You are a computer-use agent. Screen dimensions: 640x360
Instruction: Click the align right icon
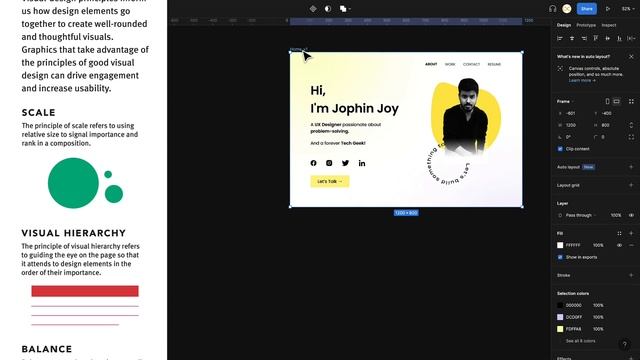pos(584,38)
